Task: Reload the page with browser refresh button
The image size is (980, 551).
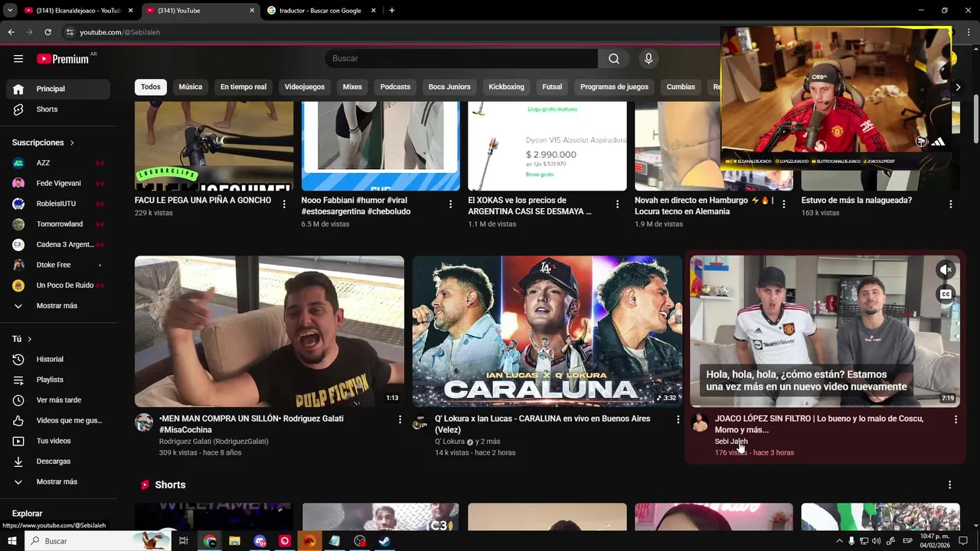Action: (x=47, y=32)
